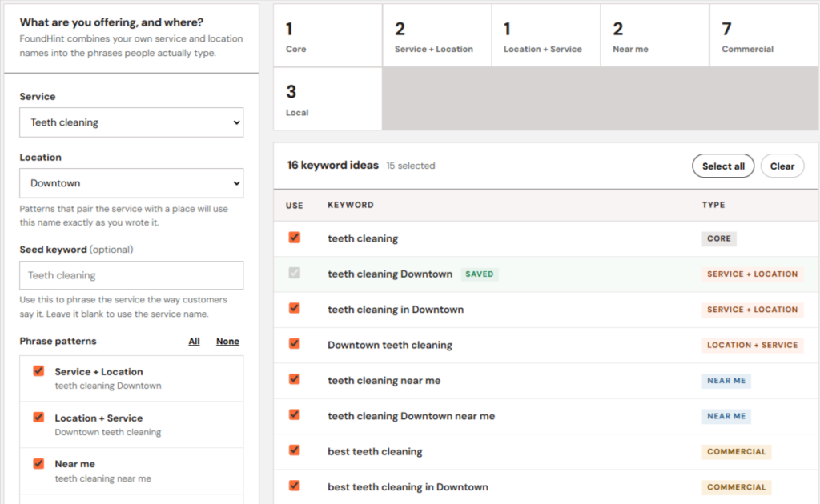Click SERVICE + LOCATION badge for 'teeth cleaning in Downtown'

tap(753, 309)
